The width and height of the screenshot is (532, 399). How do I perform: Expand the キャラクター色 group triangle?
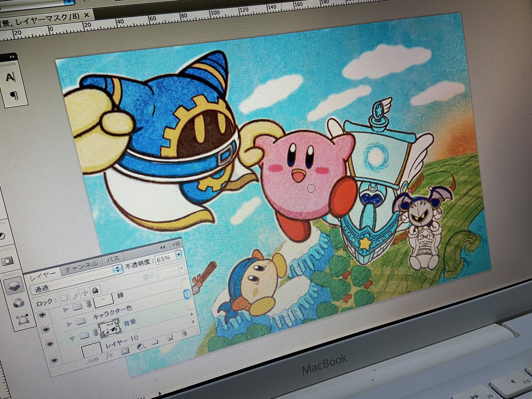pyautogui.click(x=69, y=325)
